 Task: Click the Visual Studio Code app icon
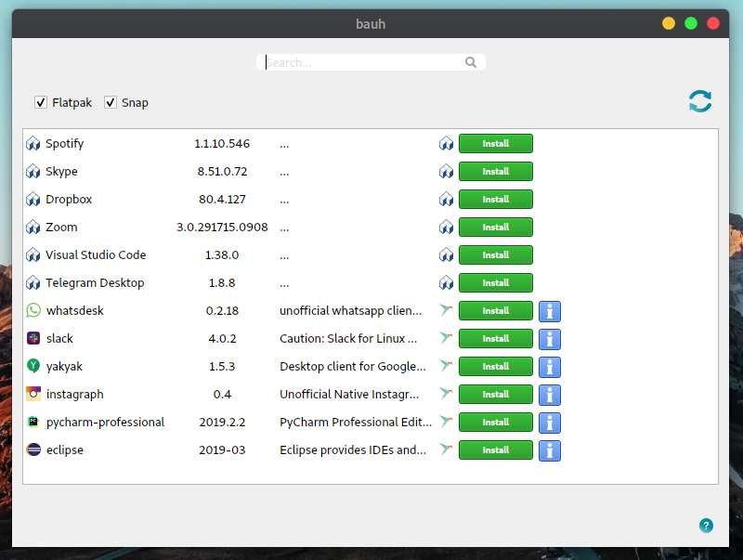(33, 255)
